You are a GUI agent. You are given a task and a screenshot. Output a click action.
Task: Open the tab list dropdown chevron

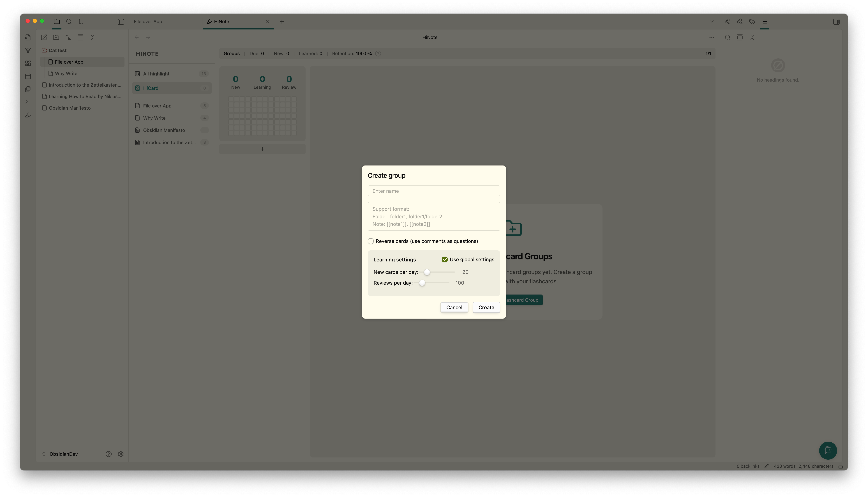coord(712,22)
